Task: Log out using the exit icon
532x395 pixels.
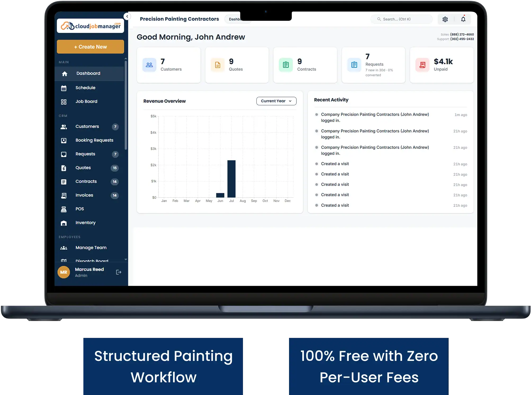Action: (119, 272)
